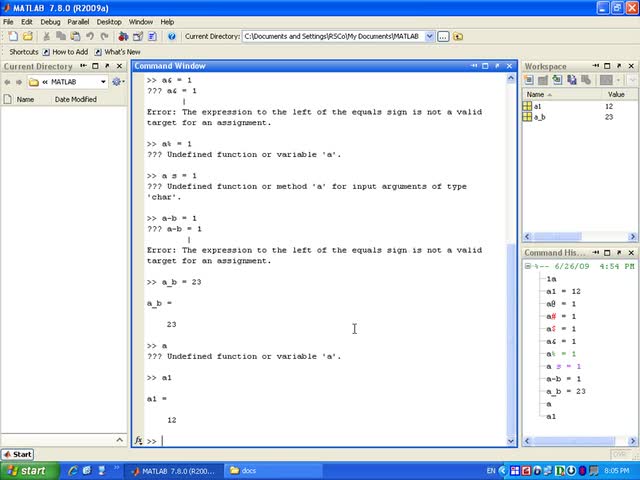Click the fx function browser icon
The height and width of the screenshot is (480, 640).
pyautogui.click(x=138, y=440)
